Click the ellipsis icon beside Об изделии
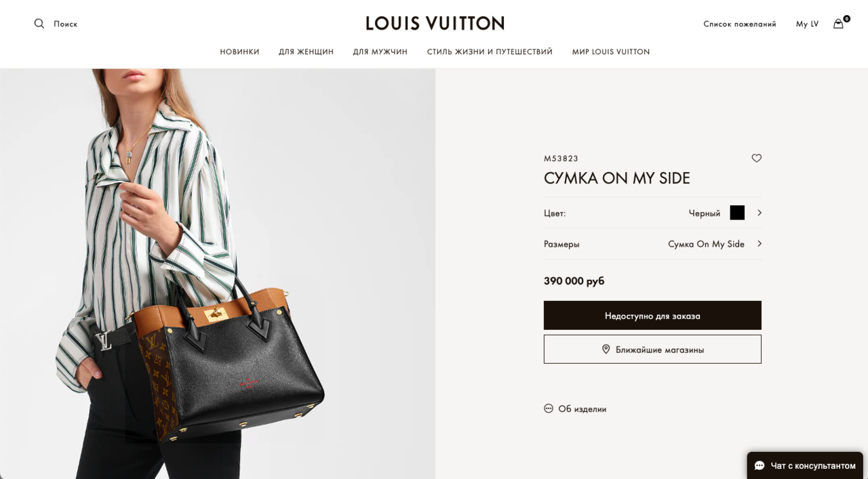Screen dimensions: 868x479 [x=549, y=409]
